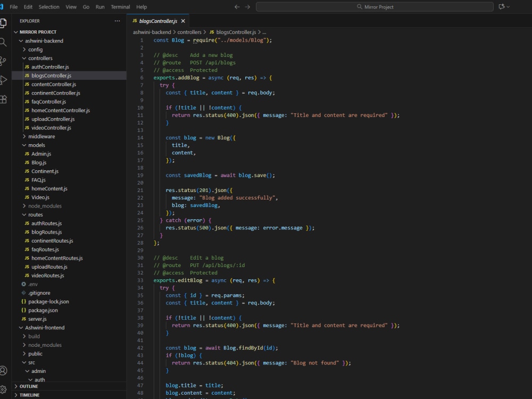Open contentController.js file
Viewport: 532px width, 399px height.
(x=69, y=84)
